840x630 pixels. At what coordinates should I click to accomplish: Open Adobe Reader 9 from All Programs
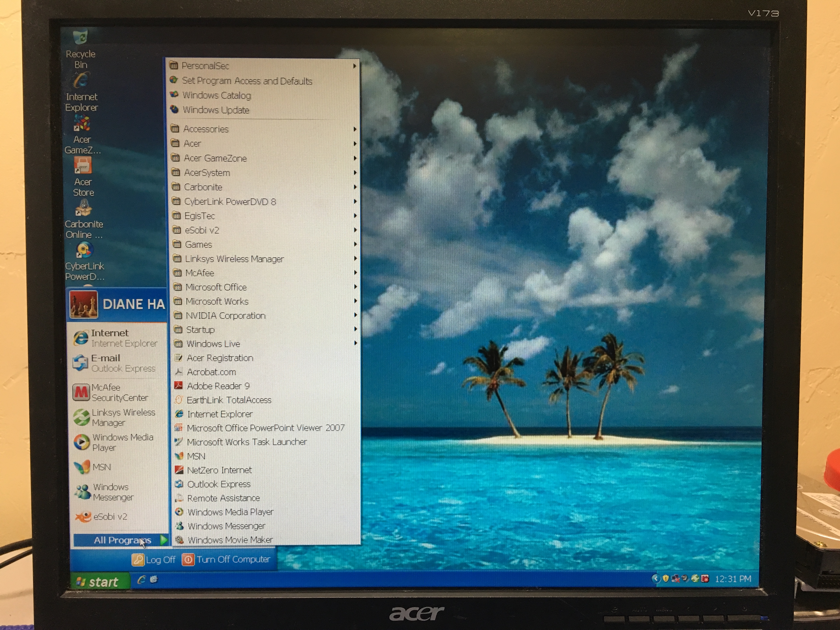pyautogui.click(x=265, y=386)
